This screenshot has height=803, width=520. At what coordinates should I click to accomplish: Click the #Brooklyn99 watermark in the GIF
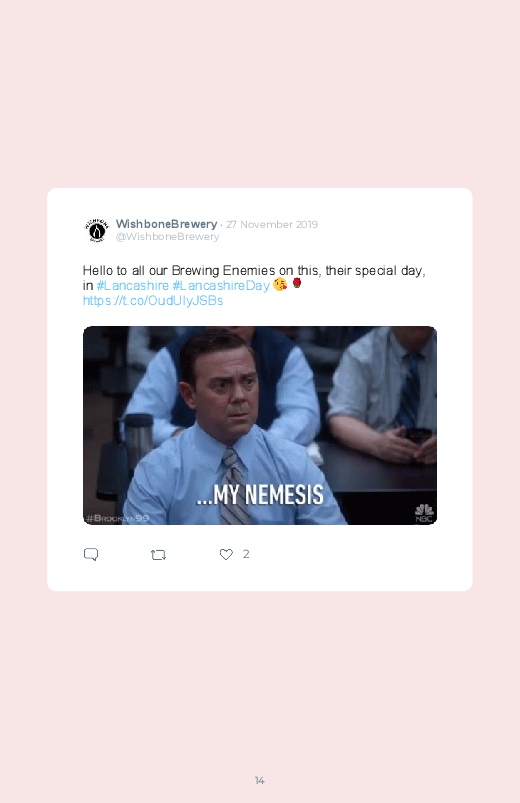(x=118, y=518)
